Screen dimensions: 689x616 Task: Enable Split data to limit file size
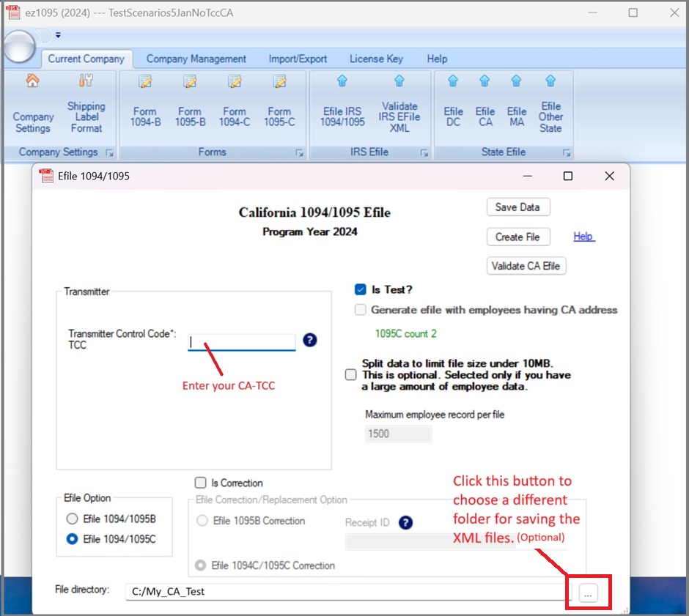(x=351, y=374)
